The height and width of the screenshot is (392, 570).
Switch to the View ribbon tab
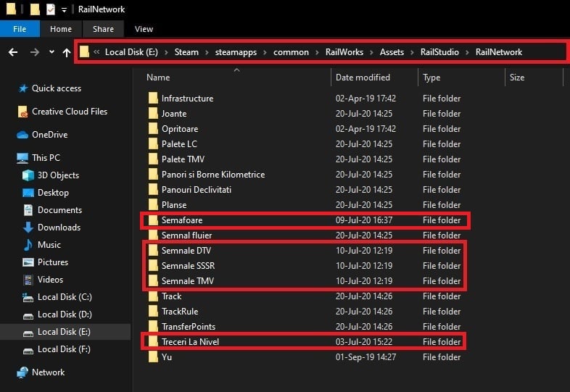point(144,29)
